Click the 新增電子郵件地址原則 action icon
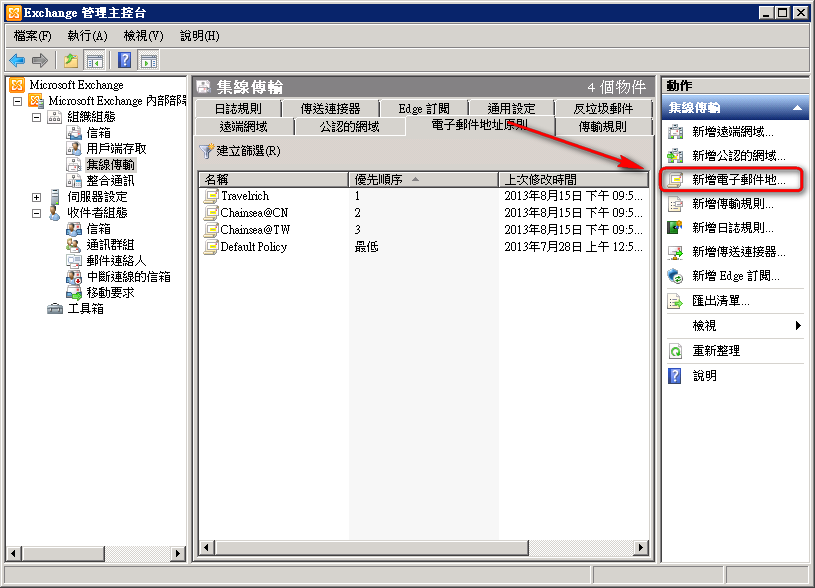Image resolution: width=815 pixels, height=588 pixels. (x=675, y=180)
